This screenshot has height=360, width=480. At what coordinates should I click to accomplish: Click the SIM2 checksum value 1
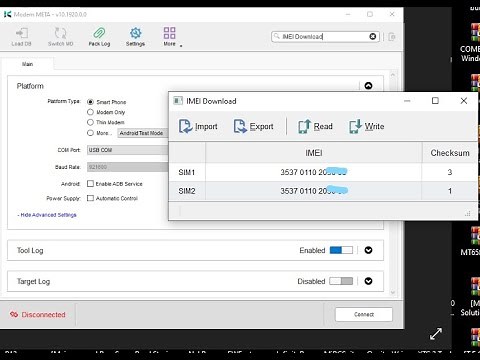click(450, 191)
